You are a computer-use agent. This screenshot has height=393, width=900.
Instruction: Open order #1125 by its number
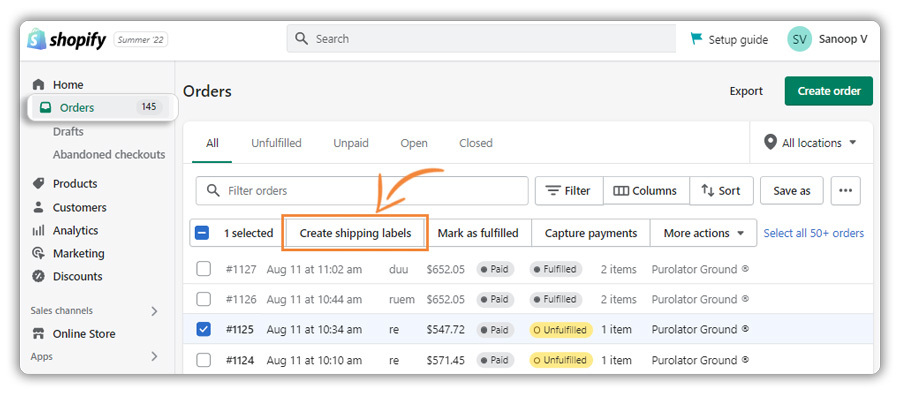pyautogui.click(x=239, y=329)
